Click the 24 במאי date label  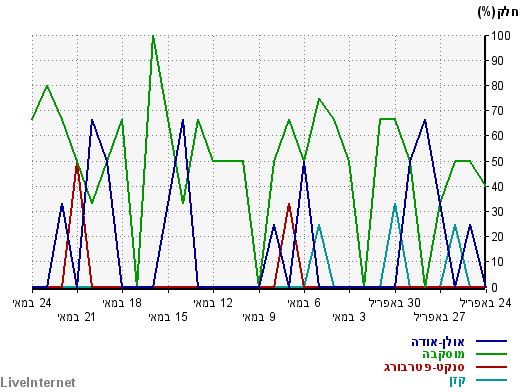click(32, 303)
